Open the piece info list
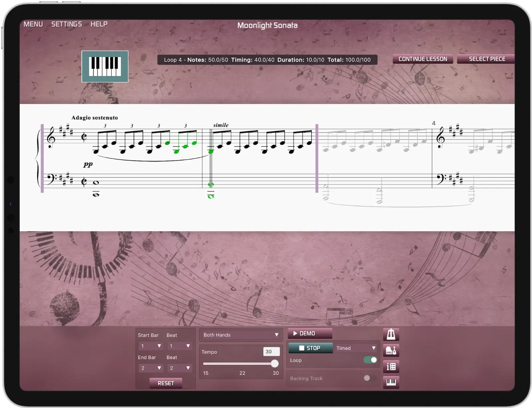The width and height of the screenshot is (532, 408). click(391, 366)
